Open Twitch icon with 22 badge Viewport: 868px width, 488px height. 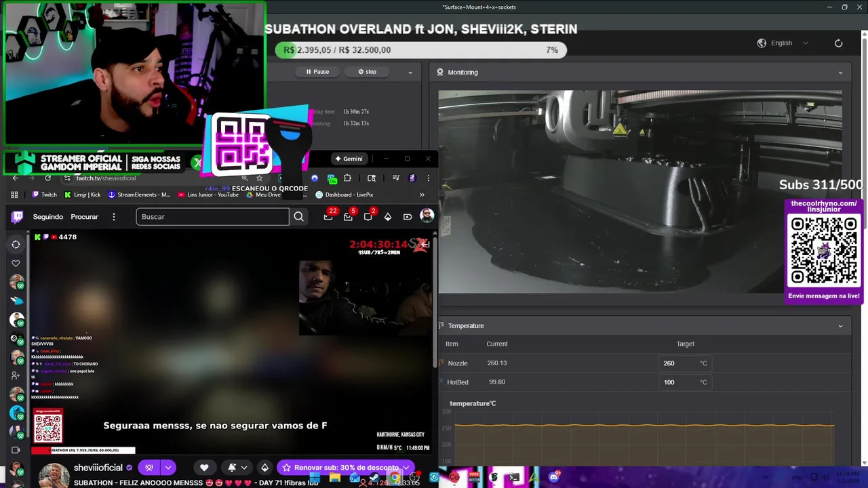tap(329, 216)
